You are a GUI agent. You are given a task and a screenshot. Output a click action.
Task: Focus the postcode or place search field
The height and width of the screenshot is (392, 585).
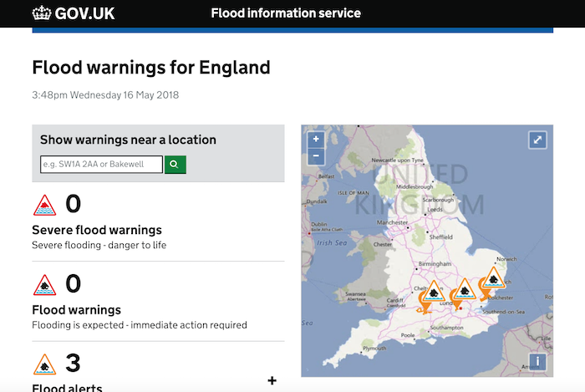101,165
